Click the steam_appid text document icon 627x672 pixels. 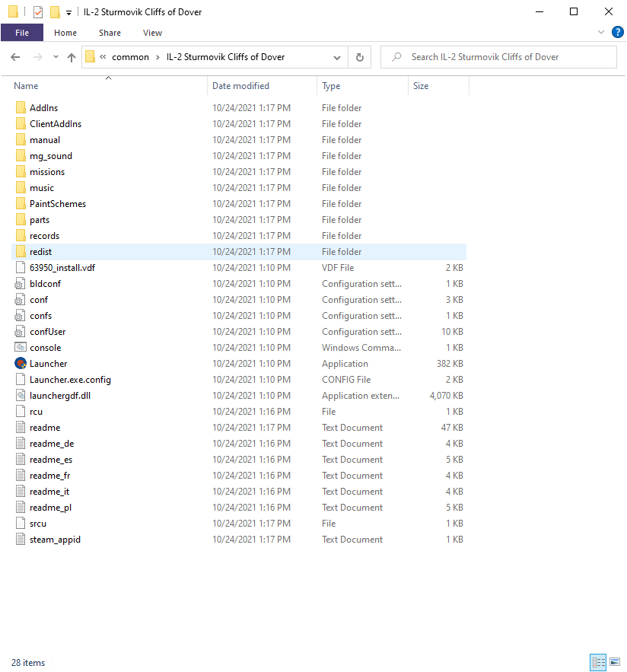pos(21,539)
